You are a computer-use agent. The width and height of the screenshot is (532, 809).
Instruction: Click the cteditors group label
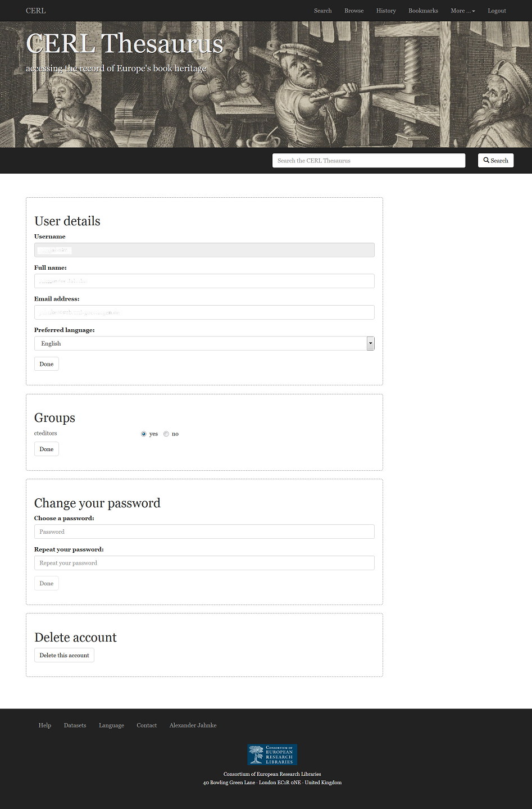(46, 433)
